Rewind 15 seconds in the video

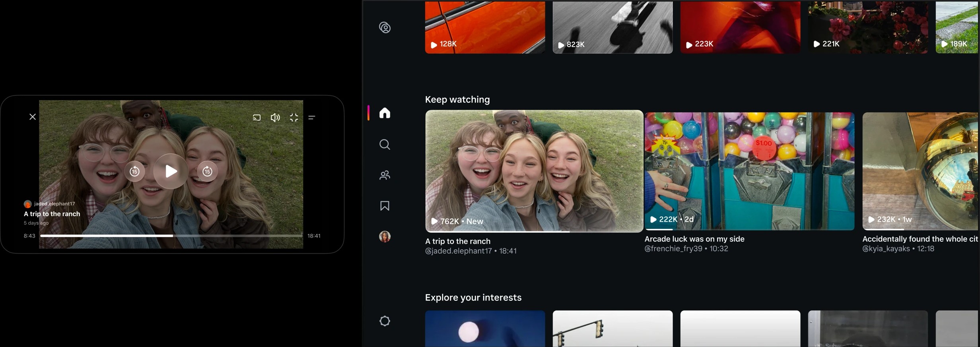click(x=134, y=171)
